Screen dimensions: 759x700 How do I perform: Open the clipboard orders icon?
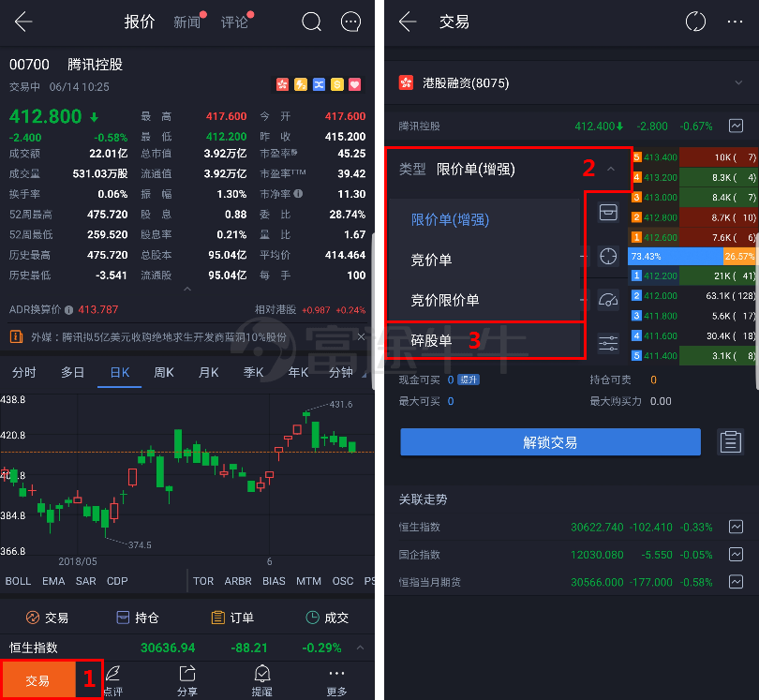(730, 442)
